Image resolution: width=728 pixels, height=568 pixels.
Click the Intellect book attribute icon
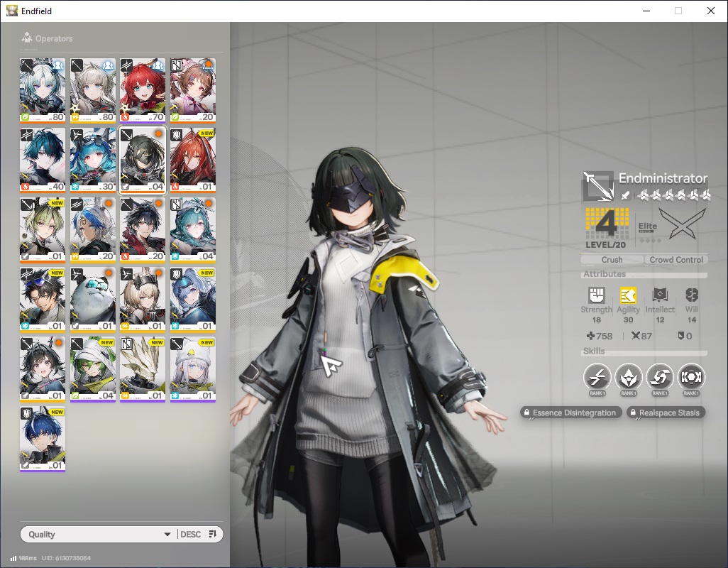(660, 295)
